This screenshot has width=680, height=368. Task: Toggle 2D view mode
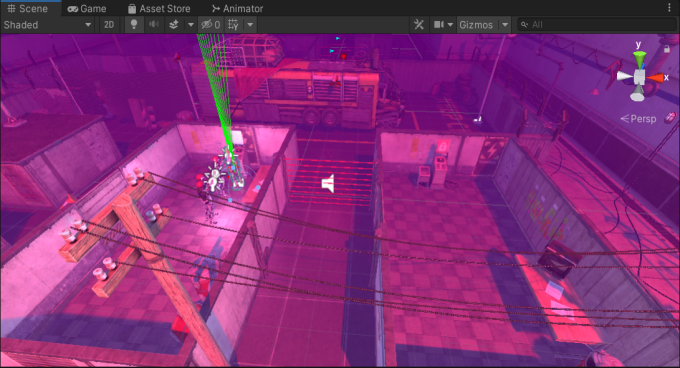[109, 25]
